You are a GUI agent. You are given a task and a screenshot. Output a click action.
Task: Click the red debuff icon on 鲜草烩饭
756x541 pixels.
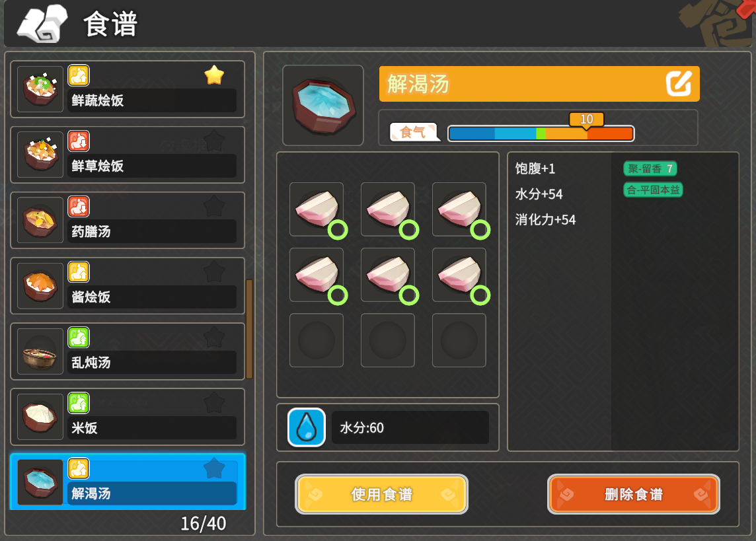79,141
